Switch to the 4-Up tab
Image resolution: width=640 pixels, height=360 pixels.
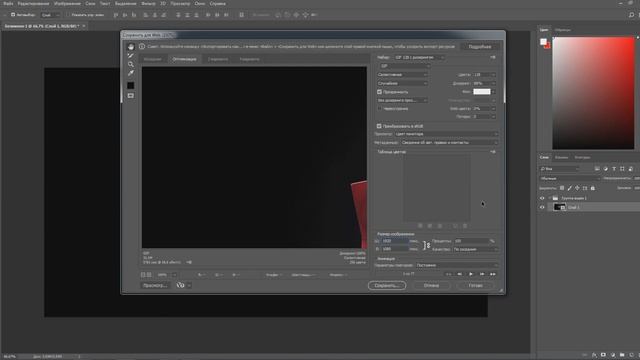point(249,59)
